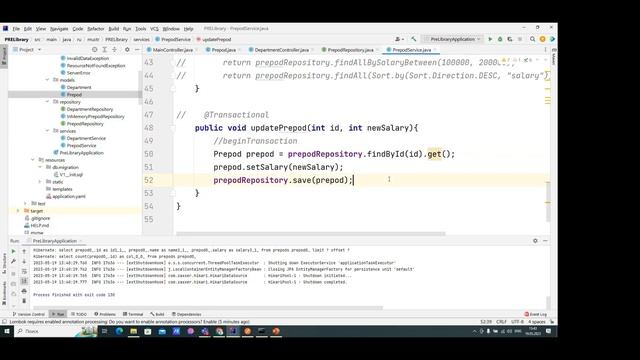Toggle tool window bars corner icon
Viewport: 640px width, 360px height.
click(x=4, y=322)
